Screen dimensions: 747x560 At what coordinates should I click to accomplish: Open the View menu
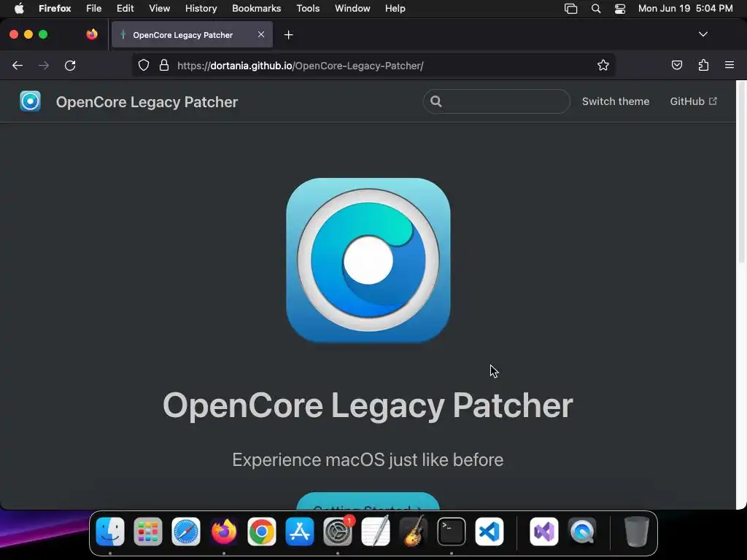pyautogui.click(x=159, y=9)
